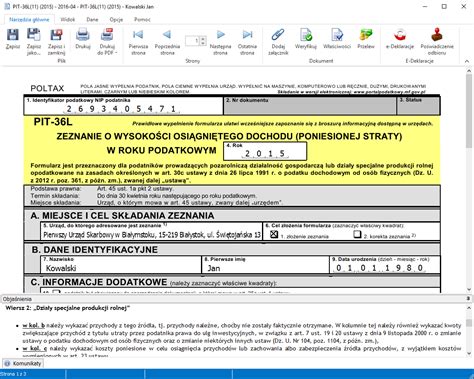Jump to Ostatnia strona
This screenshot has width=474, height=379.
pyautogui.click(x=247, y=34)
